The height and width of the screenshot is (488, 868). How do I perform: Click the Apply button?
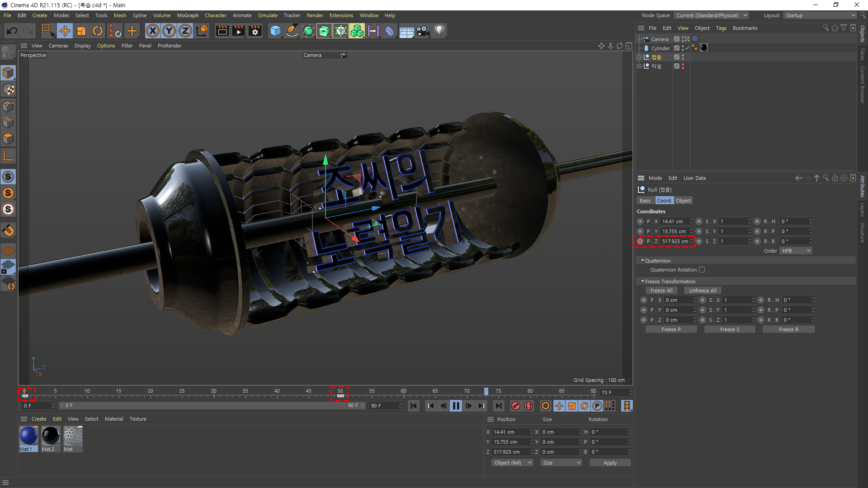point(610,463)
